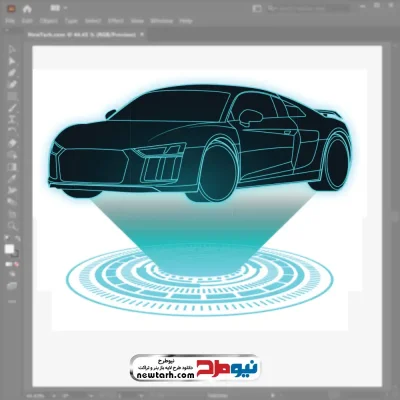Image resolution: width=400 pixels, height=400 pixels.
Task: Reset default fill and stroke
Action: tap(6, 239)
